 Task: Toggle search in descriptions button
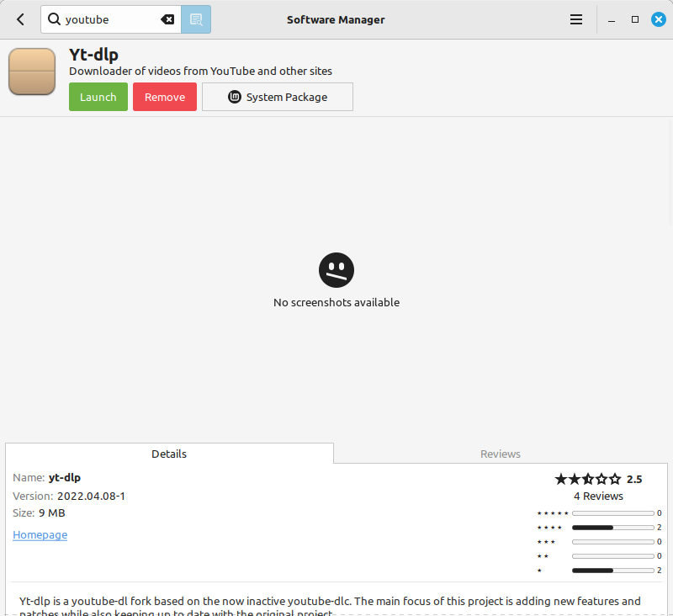[x=196, y=19]
